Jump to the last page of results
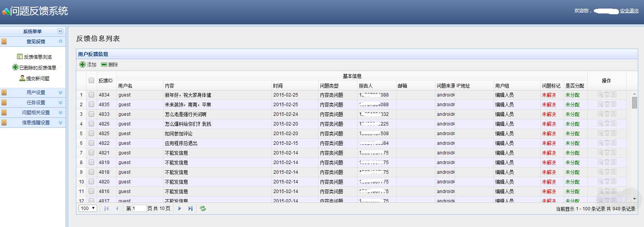 [x=191, y=208]
